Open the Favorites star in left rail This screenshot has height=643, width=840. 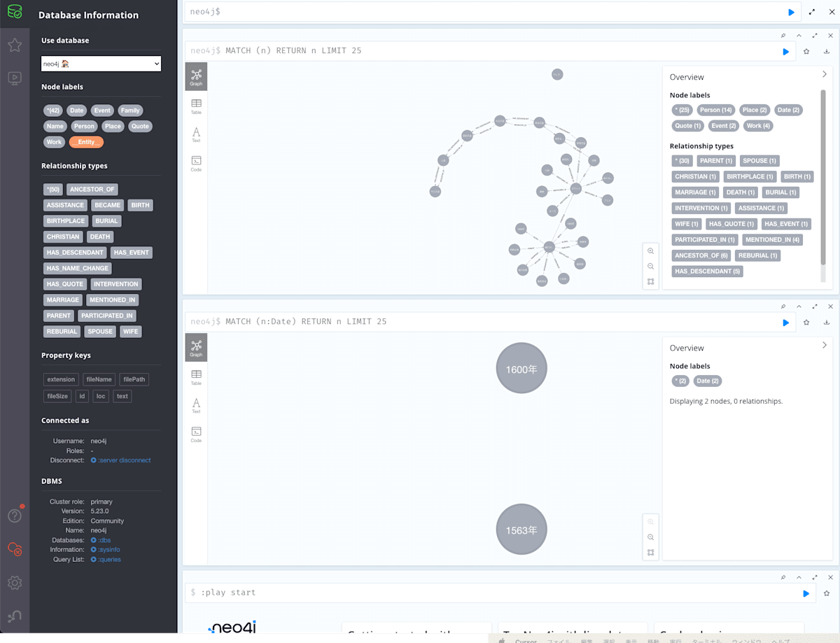14,45
